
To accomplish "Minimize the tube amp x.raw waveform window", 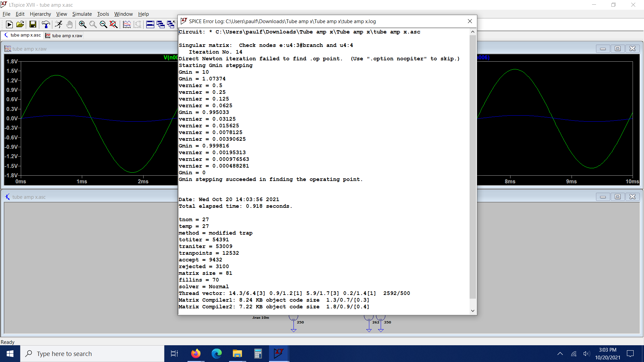I will click(x=603, y=49).
